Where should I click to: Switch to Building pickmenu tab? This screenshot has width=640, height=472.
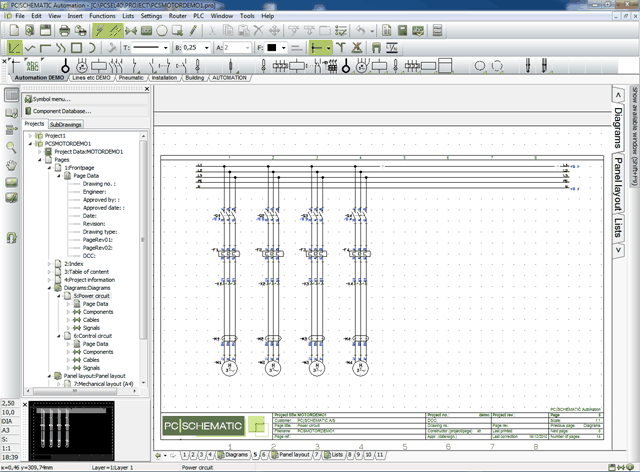click(x=195, y=78)
